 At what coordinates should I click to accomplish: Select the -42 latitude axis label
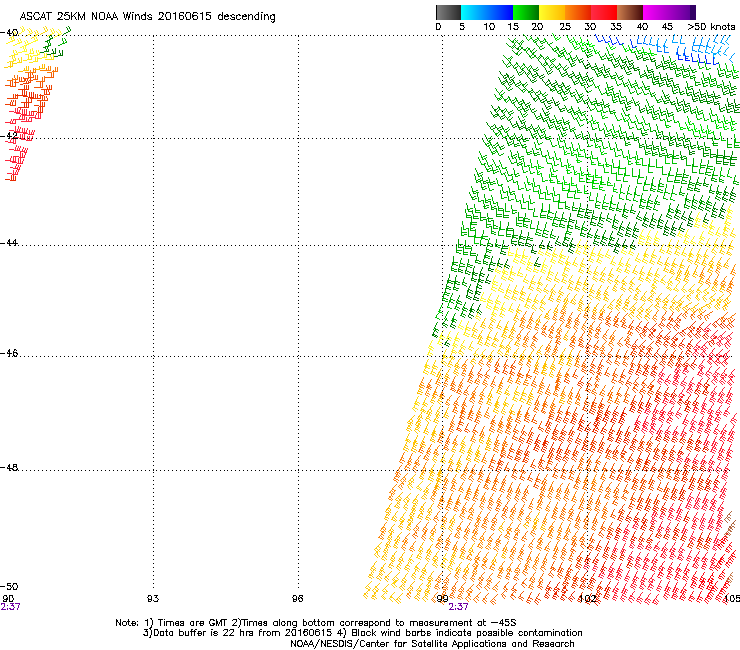click(x=9, y=136)
